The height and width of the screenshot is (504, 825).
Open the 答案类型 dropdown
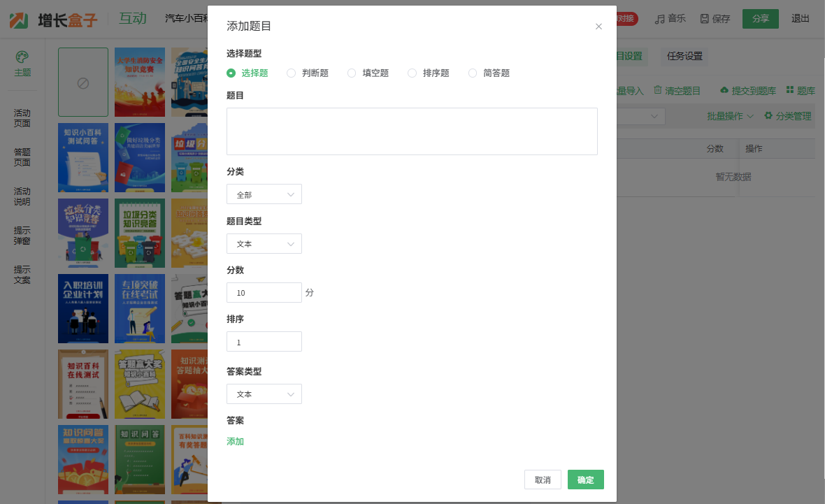[x=264, y=394]
